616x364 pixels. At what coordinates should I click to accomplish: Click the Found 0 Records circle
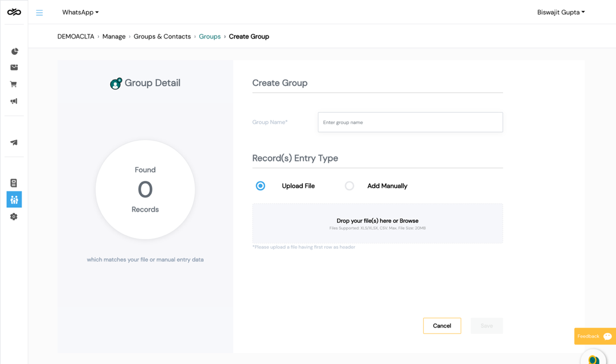[145, 190]
